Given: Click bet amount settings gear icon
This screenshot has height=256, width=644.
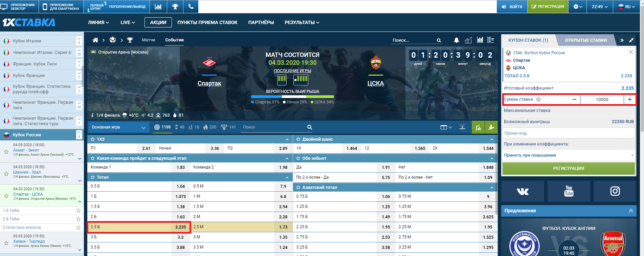Looking at the screenshot, I should [538, 99].
